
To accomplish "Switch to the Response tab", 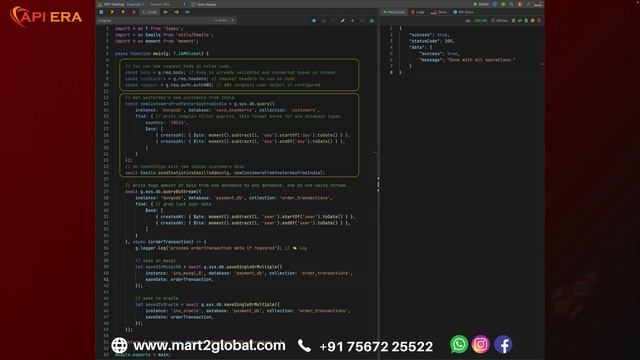I will point(394,12).
